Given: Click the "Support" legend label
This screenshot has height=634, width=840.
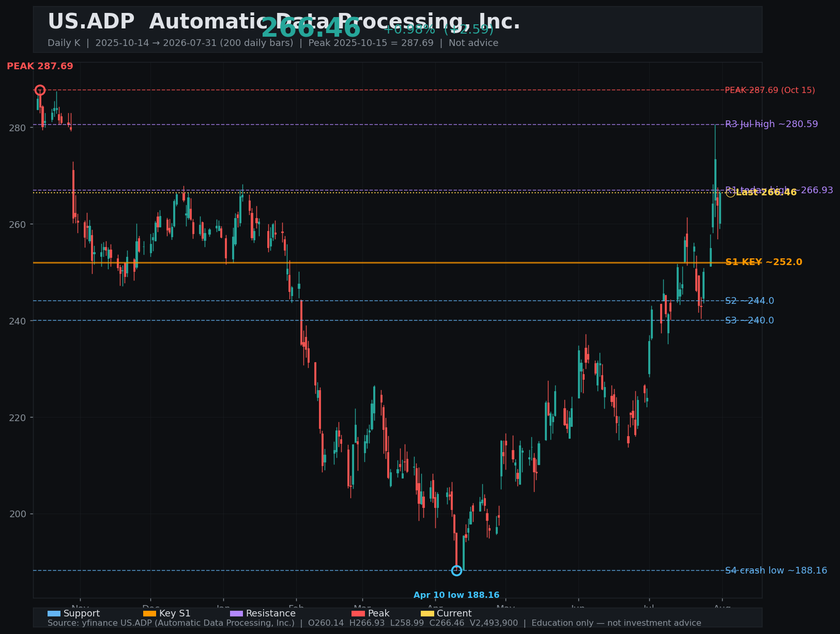Looking at the screenshot, I should pyautogui.click(x=82, y=613).
